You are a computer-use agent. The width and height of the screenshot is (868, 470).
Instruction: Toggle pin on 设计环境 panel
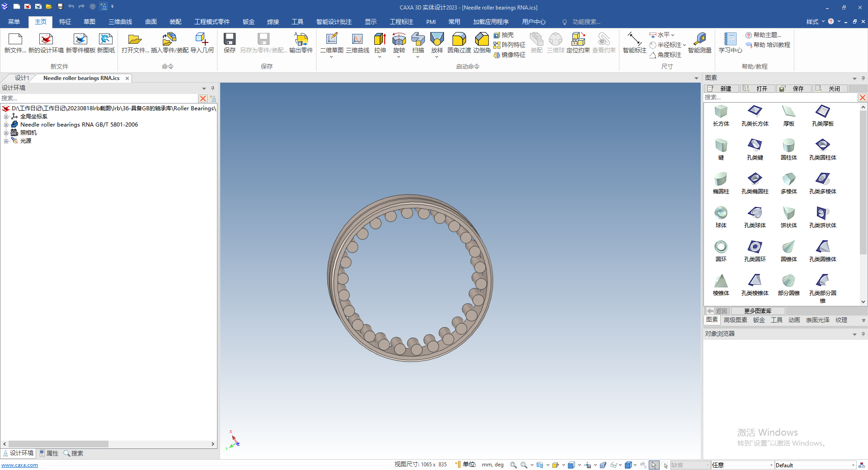[x=212, y=88]
